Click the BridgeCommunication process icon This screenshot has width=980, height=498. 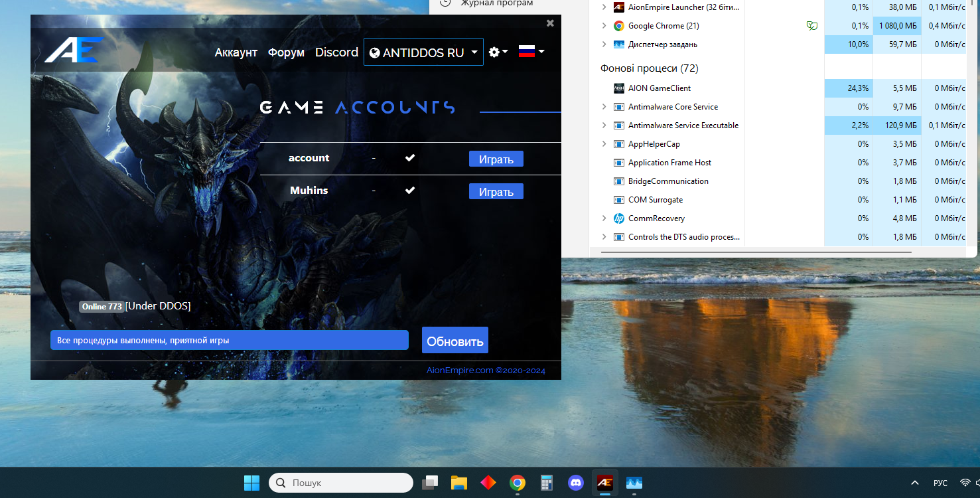point(618,181)
